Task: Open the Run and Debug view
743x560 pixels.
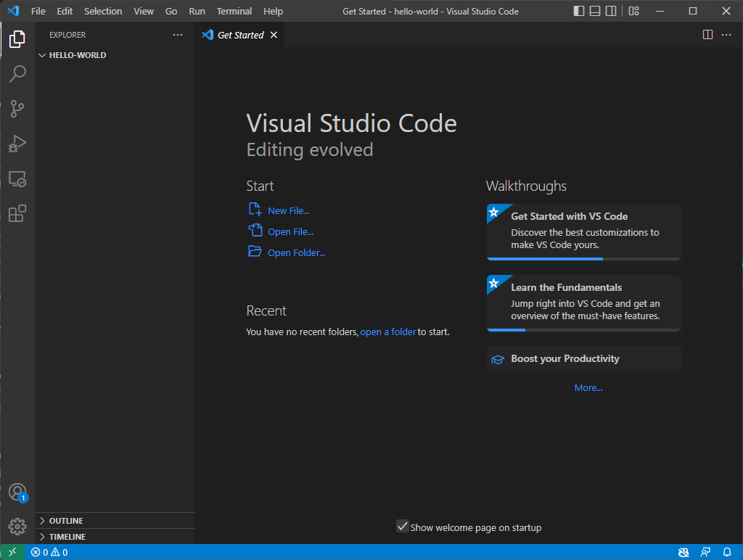Action: pyautogui.click(x=17, y=144)
